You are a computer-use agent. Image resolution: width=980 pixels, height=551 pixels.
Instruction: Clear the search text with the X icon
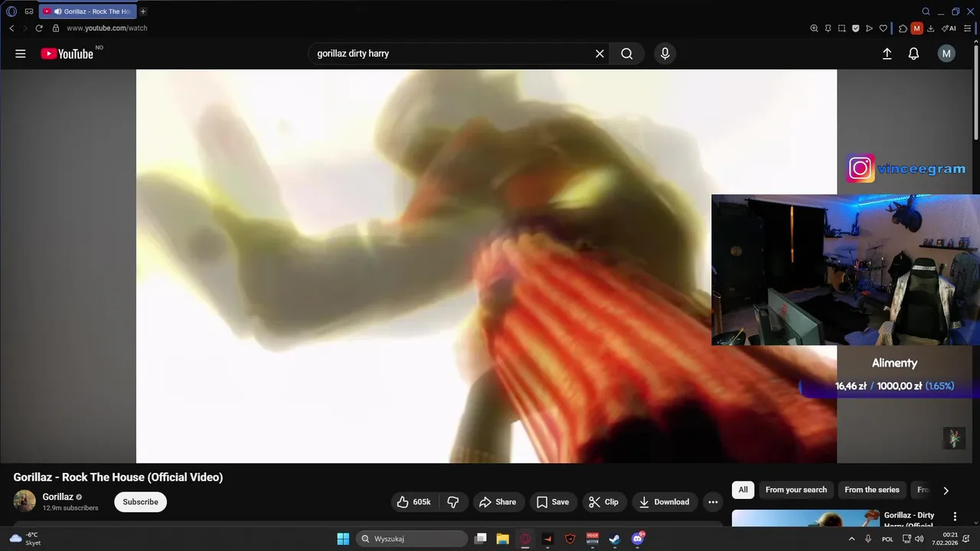coord(599,54)
